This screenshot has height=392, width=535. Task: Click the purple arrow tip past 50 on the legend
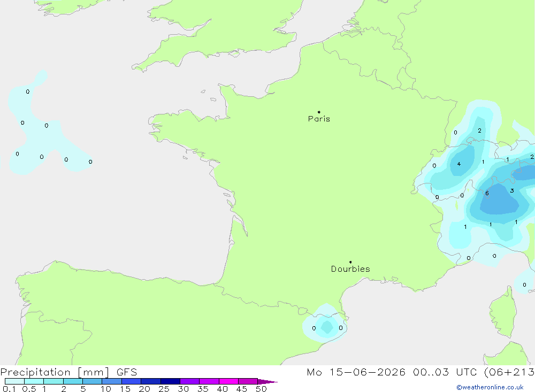267,382
